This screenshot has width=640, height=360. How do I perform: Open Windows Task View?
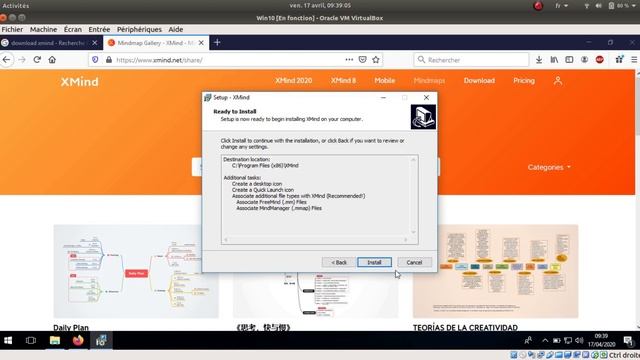[31, 340]
